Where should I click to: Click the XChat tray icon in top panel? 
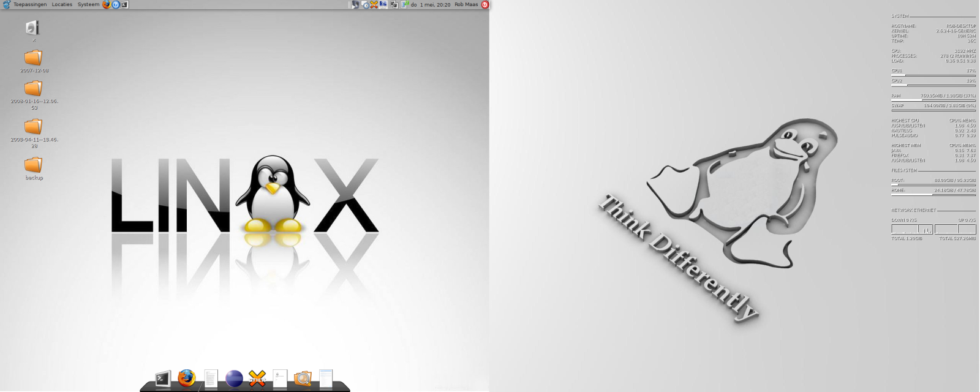[x=374, y=4]
